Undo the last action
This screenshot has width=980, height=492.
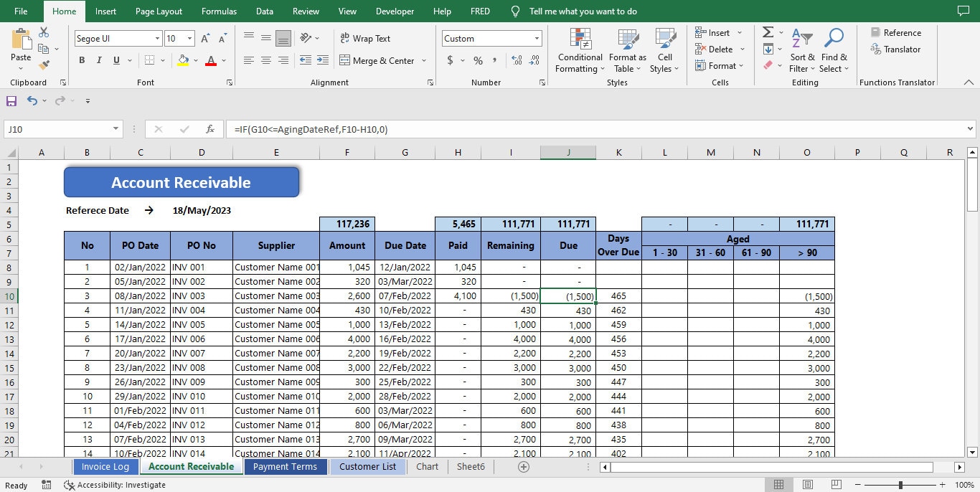[32, 101]
